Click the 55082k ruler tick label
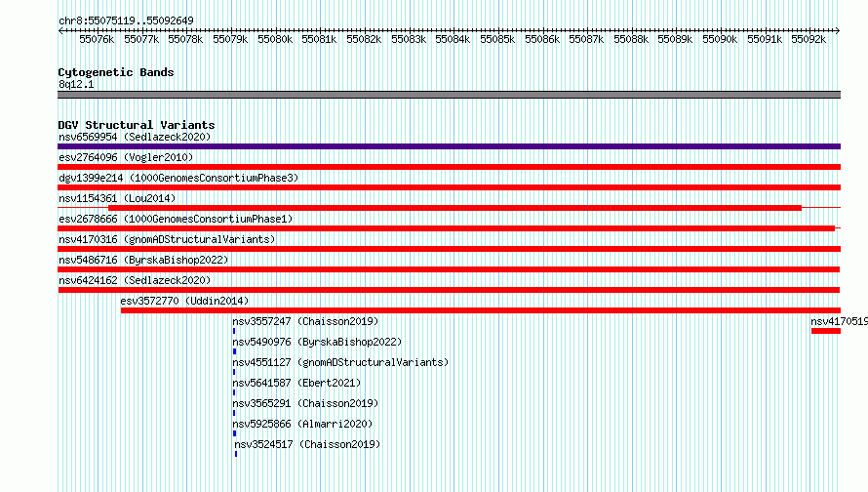Viewport: 868px width, 492px height. tap(364, 39)
